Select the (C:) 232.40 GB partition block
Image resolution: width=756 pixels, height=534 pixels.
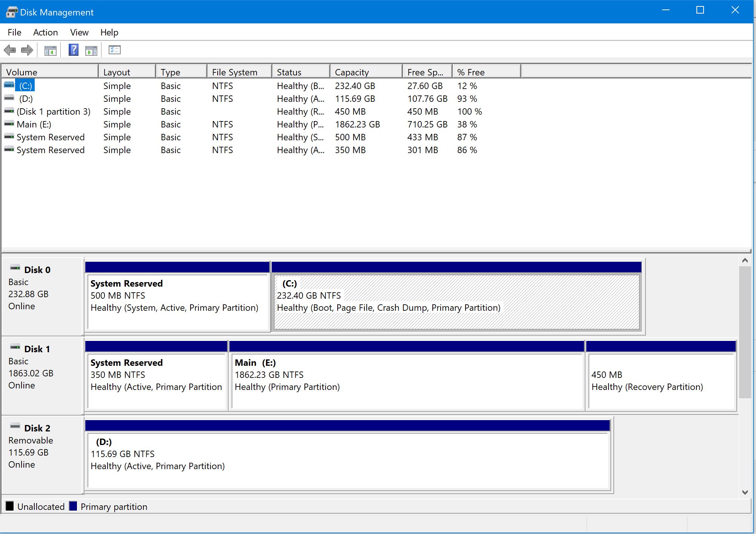(456, 296)
